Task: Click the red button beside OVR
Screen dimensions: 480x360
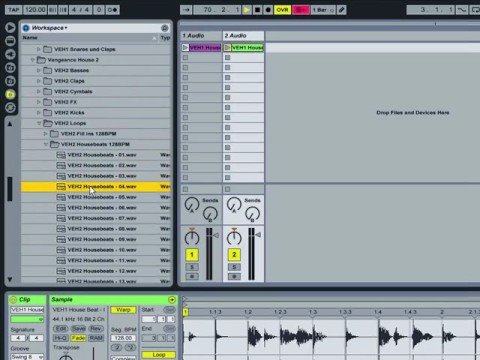Action: coord(301,10)
